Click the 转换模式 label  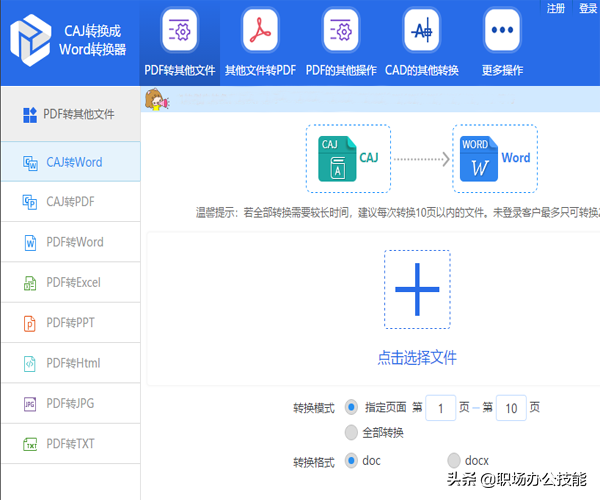tap(314, 408)
